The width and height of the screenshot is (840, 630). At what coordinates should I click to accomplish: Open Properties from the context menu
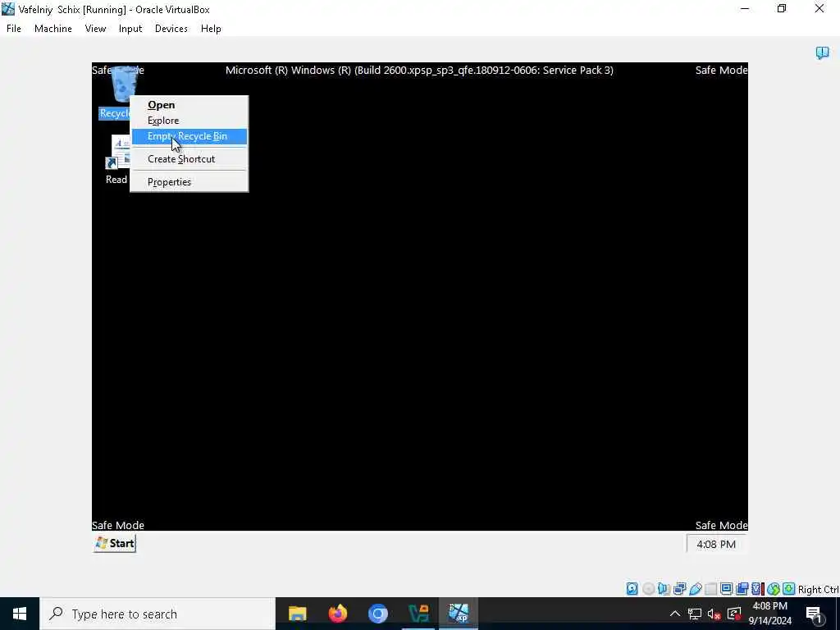[189, 182]
